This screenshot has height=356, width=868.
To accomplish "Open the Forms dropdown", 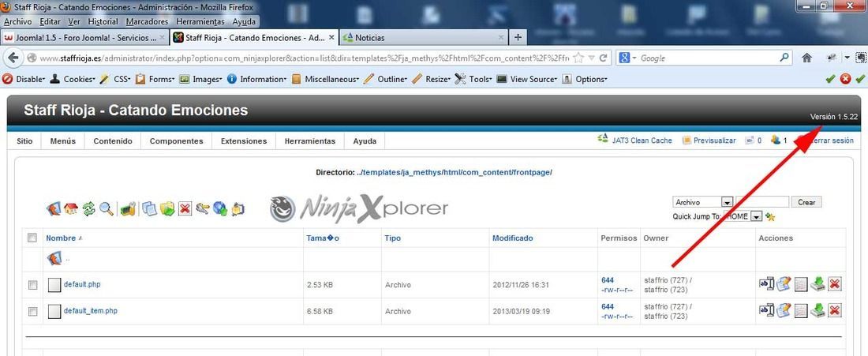I will (x=155, y=79).
